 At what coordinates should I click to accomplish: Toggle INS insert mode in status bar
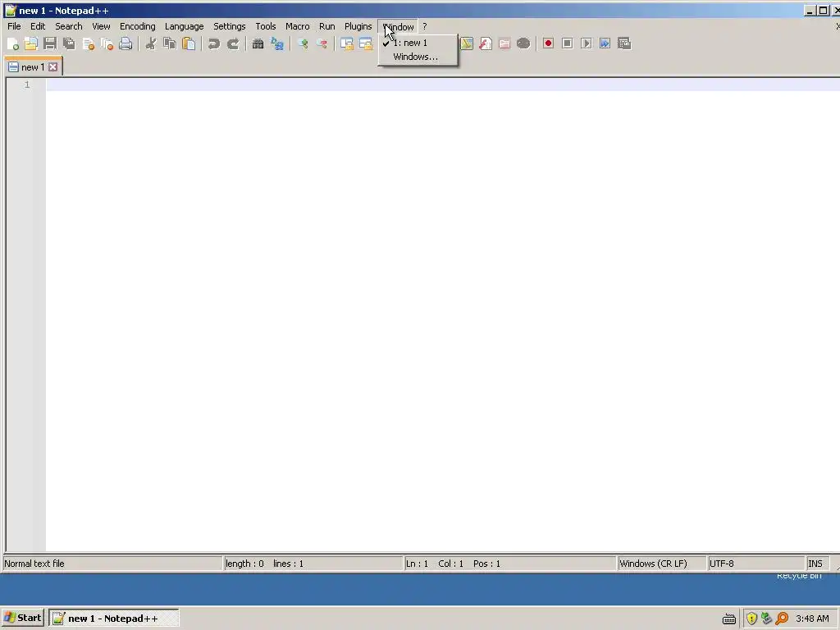[818, 564]
